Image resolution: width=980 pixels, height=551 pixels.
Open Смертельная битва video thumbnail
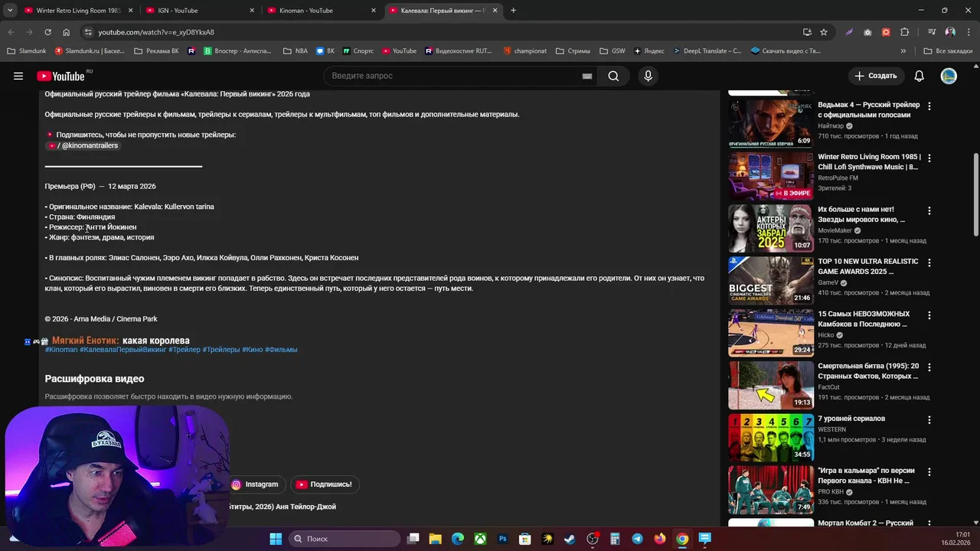pyautogui.click(x=770, y=385)
